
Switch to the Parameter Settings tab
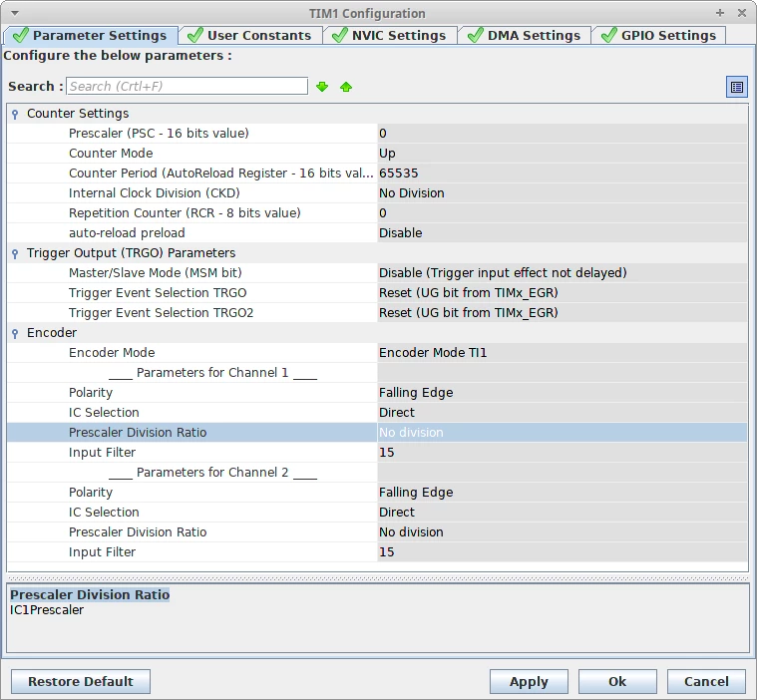point(91,35)
